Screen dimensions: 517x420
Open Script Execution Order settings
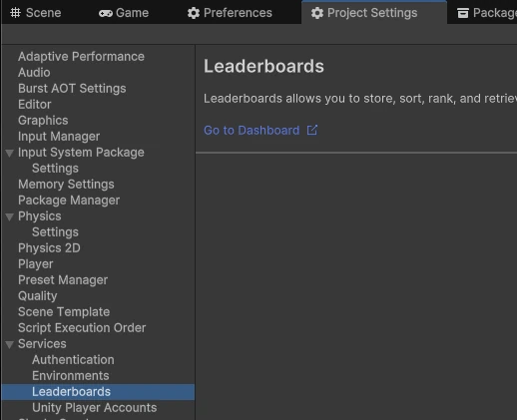click(x=82, y=328)
